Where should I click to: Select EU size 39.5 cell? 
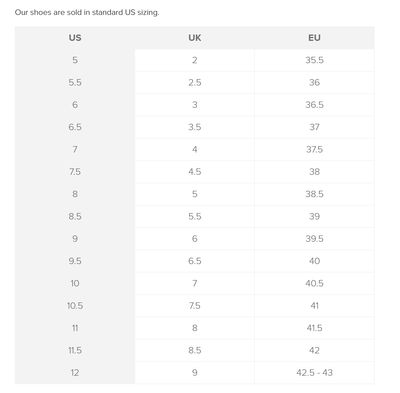pyautogui.click(x=314, y=239)
